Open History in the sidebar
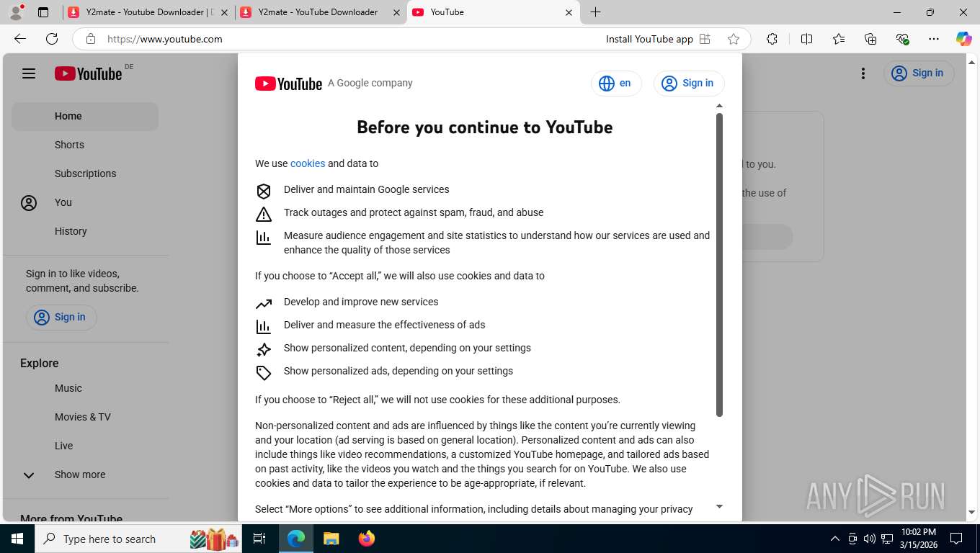 [x=85, y=231]
